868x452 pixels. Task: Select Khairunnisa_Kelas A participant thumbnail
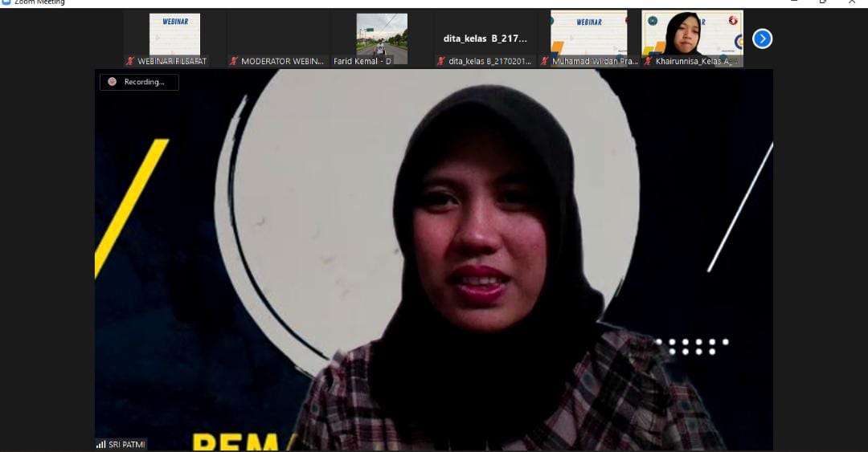693,39
